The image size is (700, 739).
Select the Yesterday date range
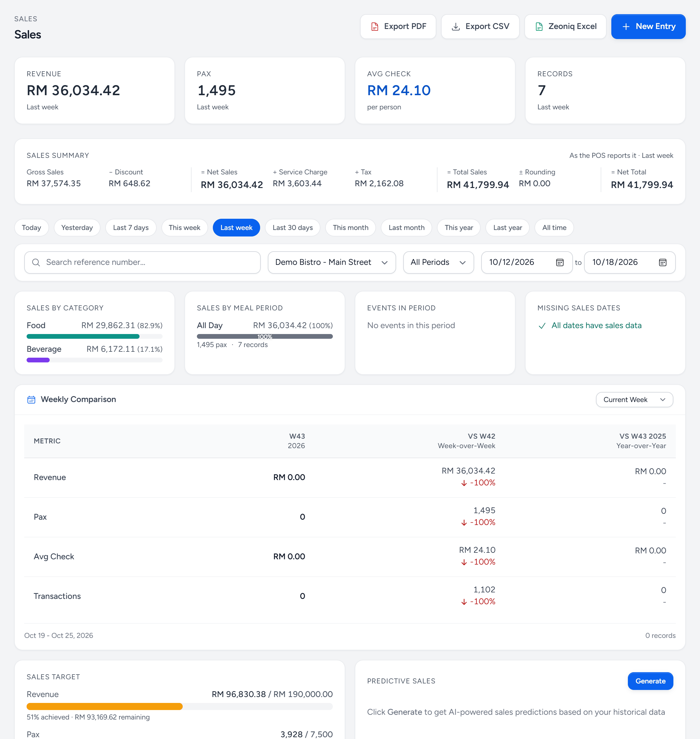point(77,228)
